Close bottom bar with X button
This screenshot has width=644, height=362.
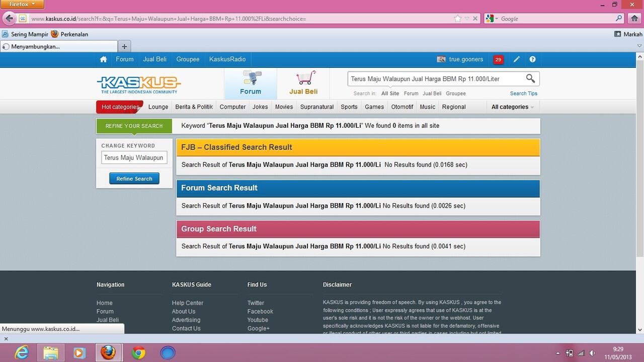click(6, 339)
